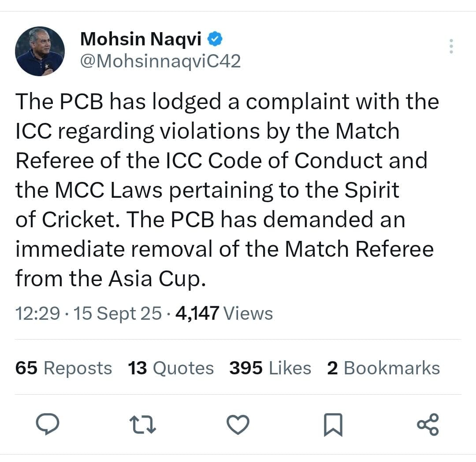
Task: Like the tweet using the heart icon
Action: click(238, 424)
